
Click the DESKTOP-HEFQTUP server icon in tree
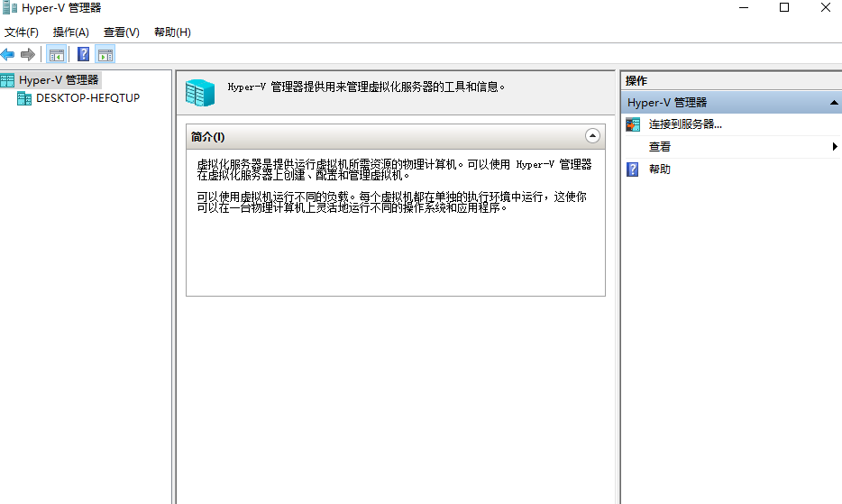tap(24, 98)
